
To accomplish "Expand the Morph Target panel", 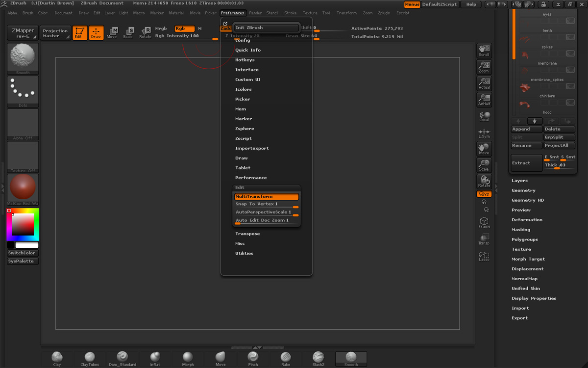I will 527,259.
